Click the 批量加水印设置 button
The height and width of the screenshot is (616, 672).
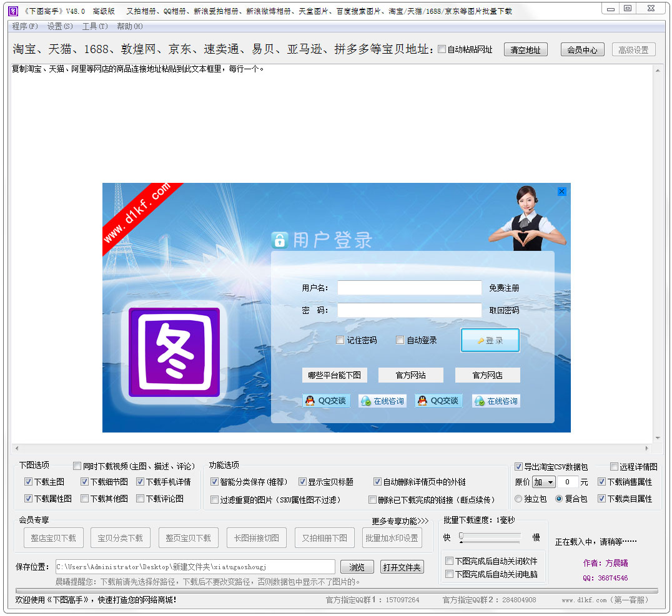tap(392, 538)
